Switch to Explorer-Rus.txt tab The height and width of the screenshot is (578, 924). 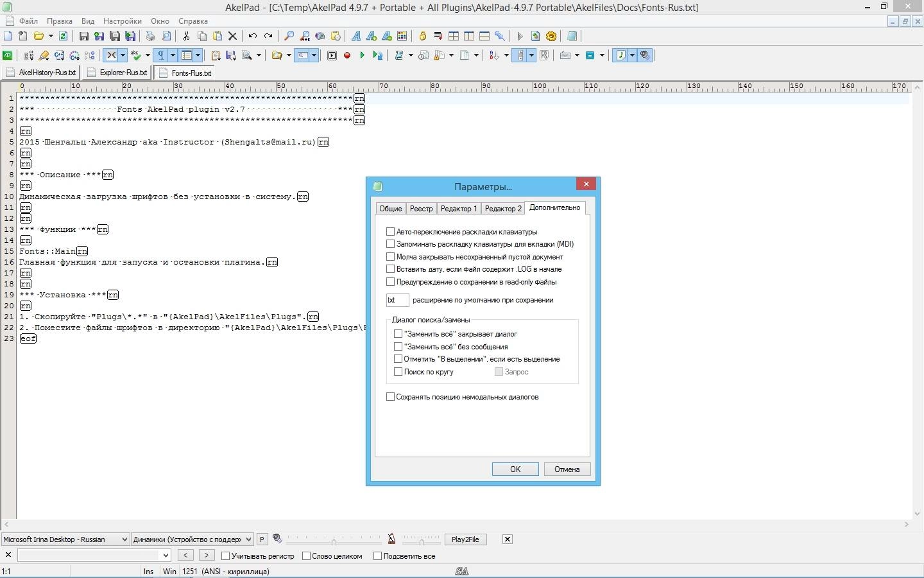click(117, 73)
